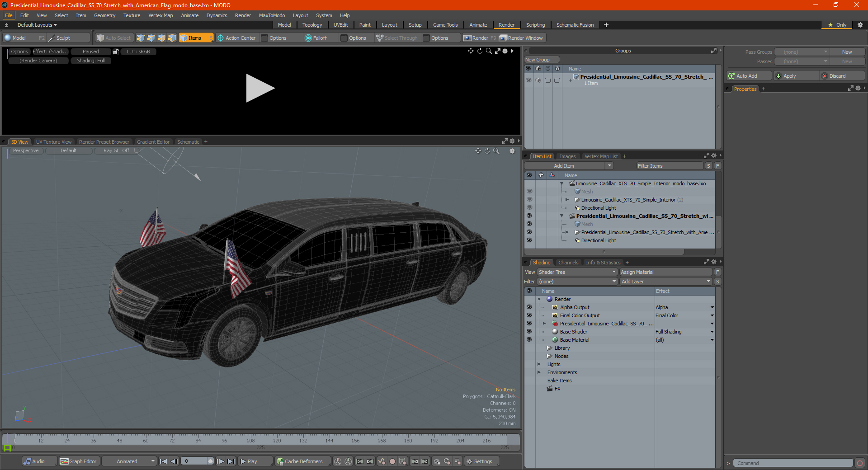Open the Audio menu button
The image size is (868, 470).
(39, 461)
